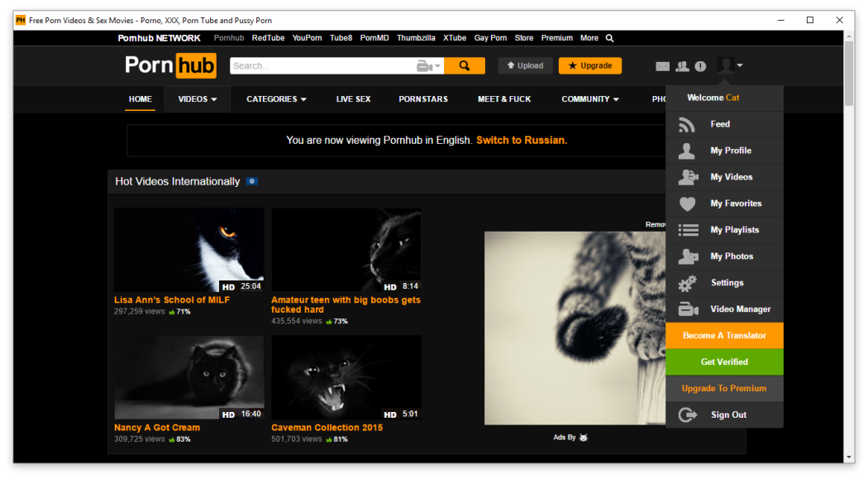Click the Video Manager camera icon
Image resolution: width=868 pixels, height=479 pixels.
[688, 309]
